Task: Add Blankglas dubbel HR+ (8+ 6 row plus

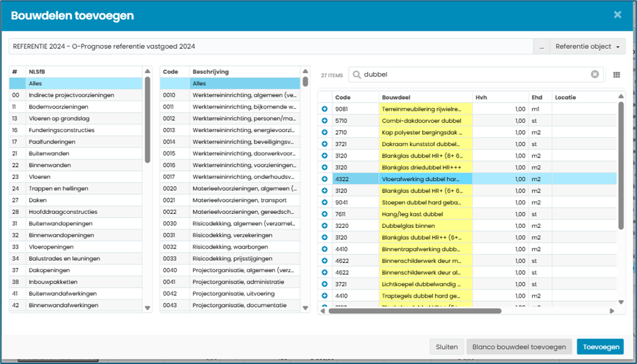Action: pyautogui.click(x=324, y=156)
